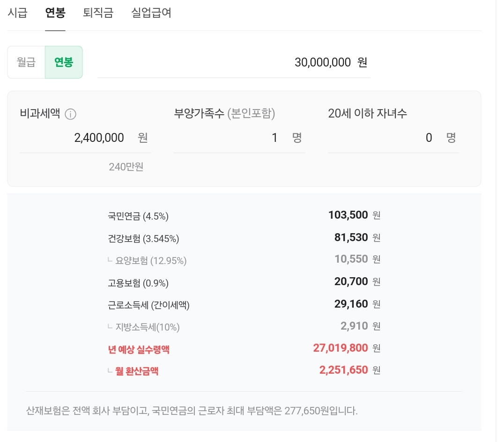Click the 산재보험 footnote text
Screen dimensions: 504x442
(192, 412)
